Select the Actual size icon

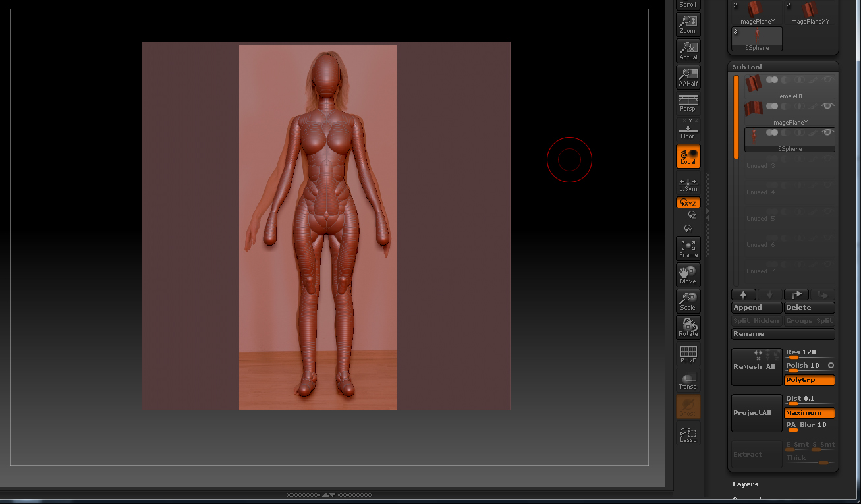(688, 51)
